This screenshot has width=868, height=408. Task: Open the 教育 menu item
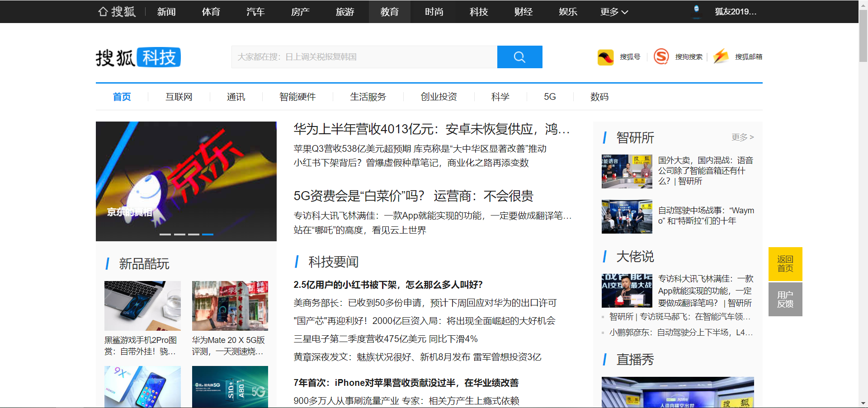point(389,12)
